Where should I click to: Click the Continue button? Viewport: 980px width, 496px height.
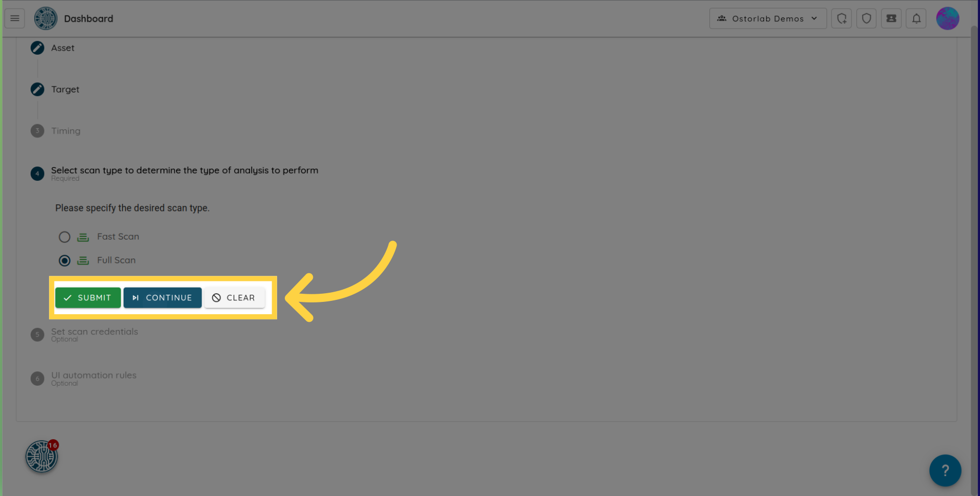pos(162,298)
